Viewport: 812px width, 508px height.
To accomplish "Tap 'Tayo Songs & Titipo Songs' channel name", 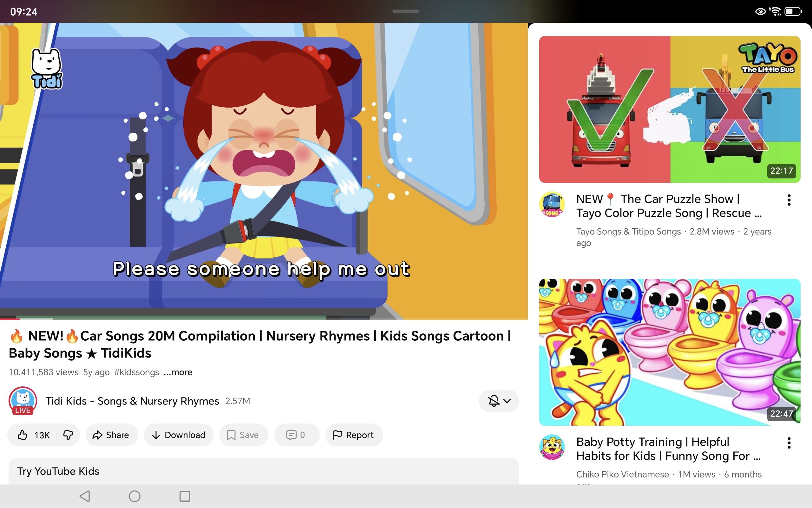I will click(628, 231).
